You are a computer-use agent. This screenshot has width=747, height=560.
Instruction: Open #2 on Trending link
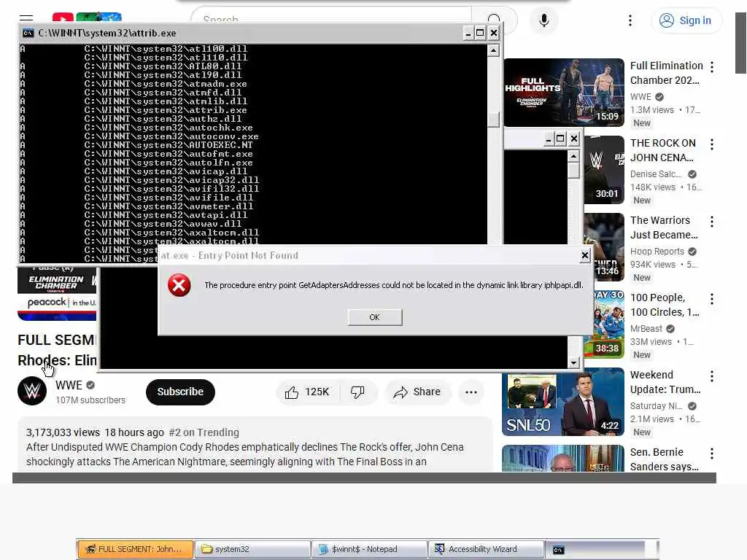coord(204,432)
